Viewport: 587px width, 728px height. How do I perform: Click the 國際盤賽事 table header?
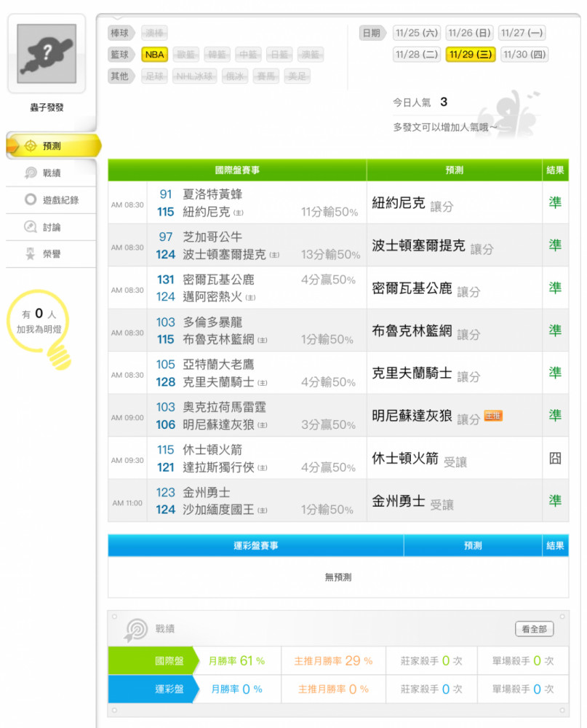pos(237,170)
